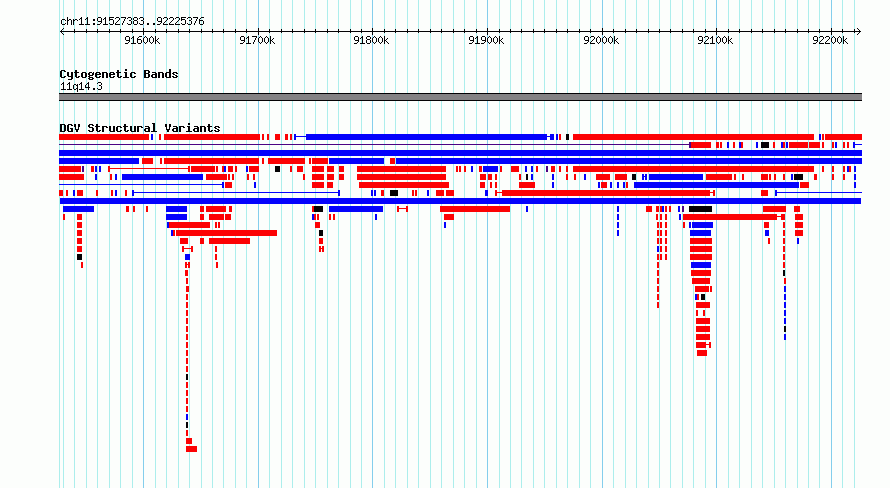
Task: Click the 91900k ruler label
Action: 486,40
